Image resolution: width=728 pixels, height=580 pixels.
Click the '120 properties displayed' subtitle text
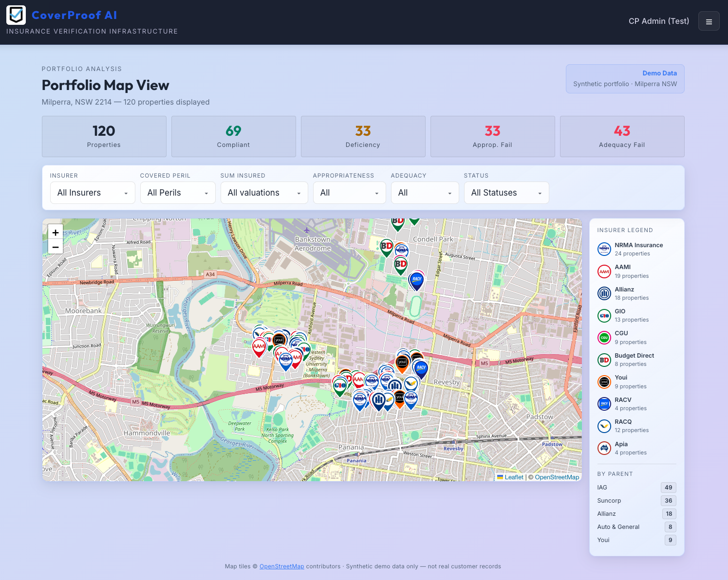[x=167, y=102]
